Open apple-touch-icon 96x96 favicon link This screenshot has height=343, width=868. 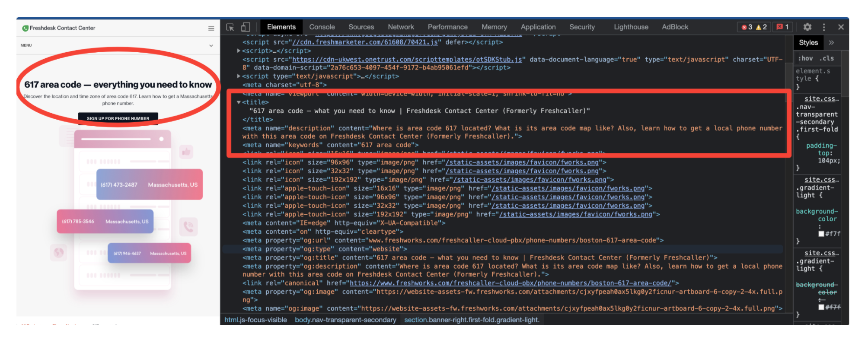568,197
